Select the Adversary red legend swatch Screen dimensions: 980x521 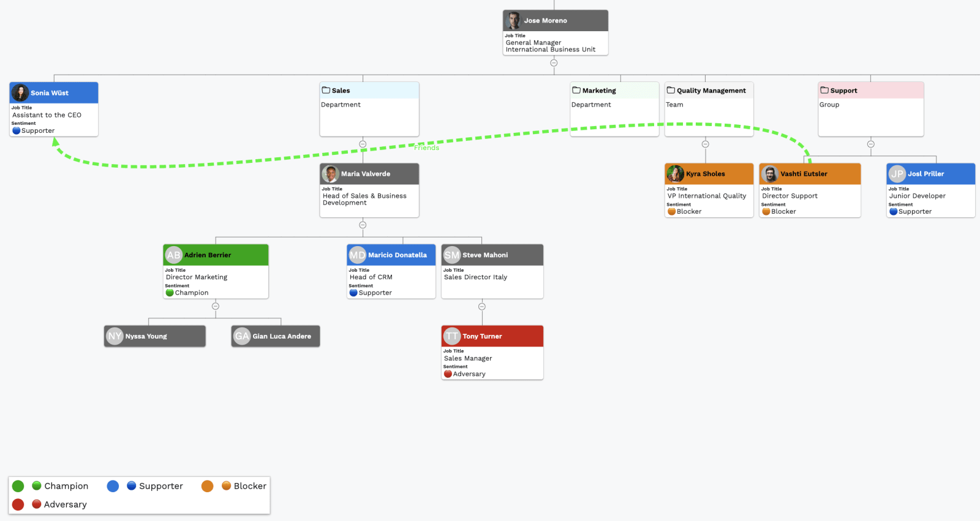pos(18,504)
